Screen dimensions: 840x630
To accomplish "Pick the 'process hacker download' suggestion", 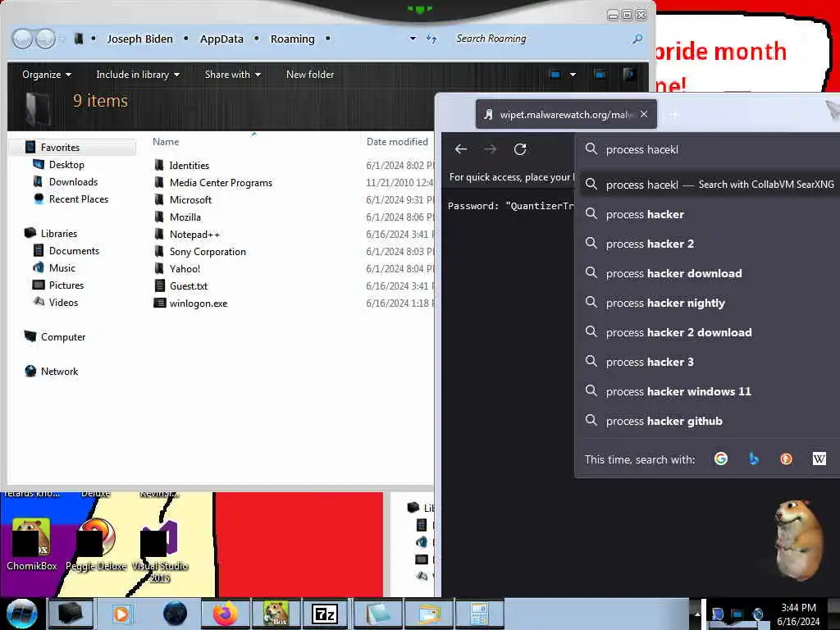I will pyautogui.click(x=710, y=273).
